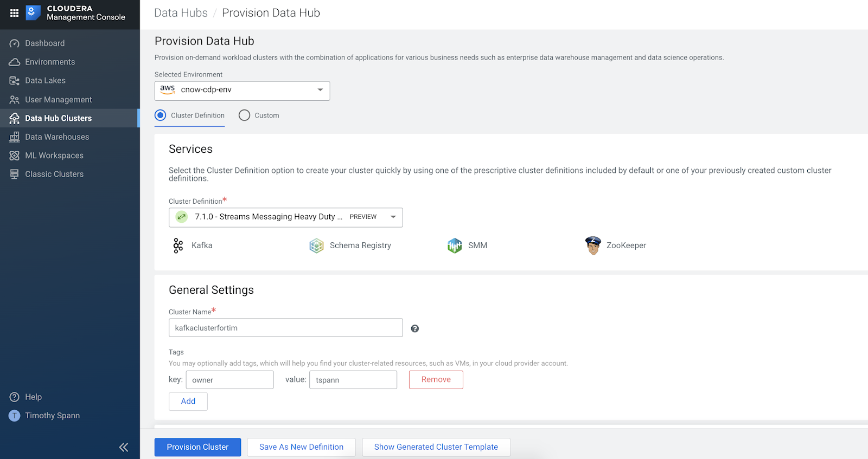Click the Timothy Spann avatar icon
The width and height of the screenshot is (868, 459).
point(15,416)
